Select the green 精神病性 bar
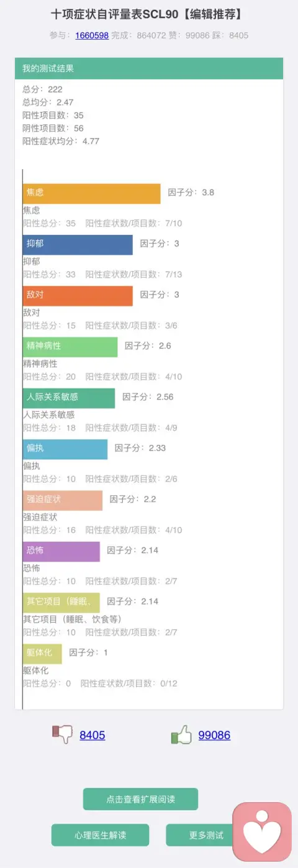 (70, 346)
